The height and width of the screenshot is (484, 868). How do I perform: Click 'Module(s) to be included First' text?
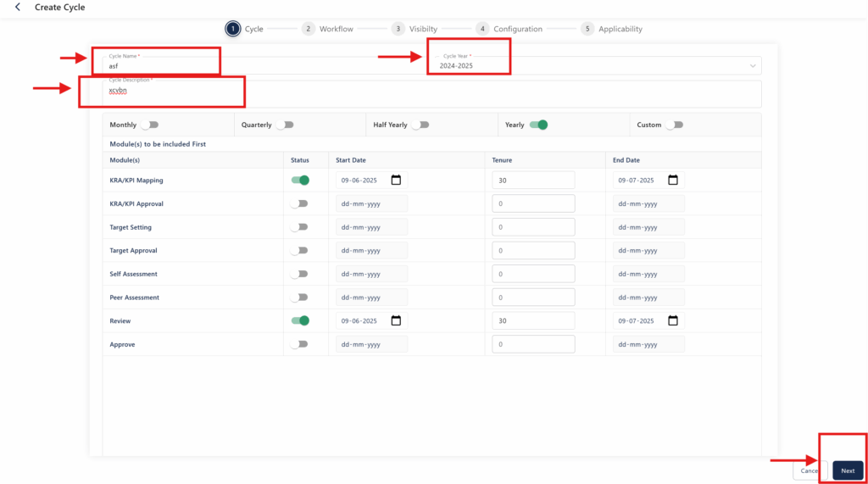click(x=158, y=144)
